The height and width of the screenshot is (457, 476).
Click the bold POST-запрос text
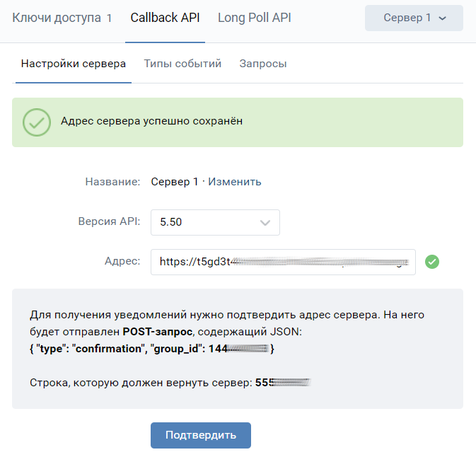(161, 331)
